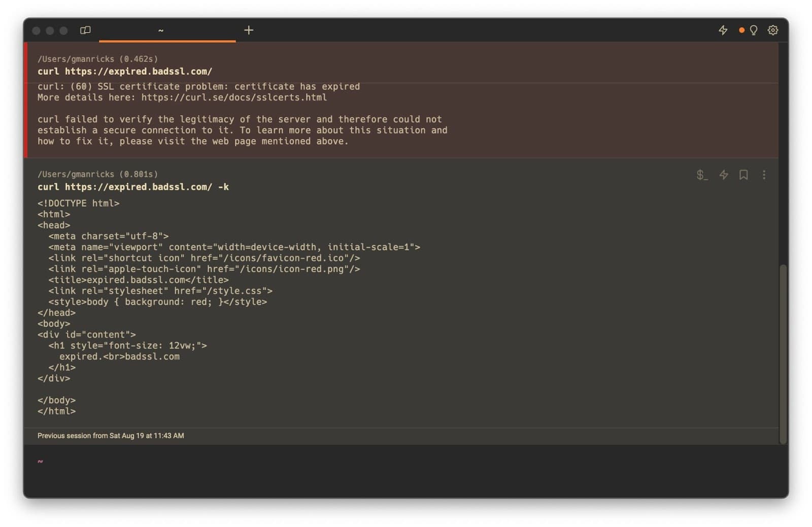Expand the block's three-dot more menu
Viewport: 812px width, 527px height.
point(764,175)
